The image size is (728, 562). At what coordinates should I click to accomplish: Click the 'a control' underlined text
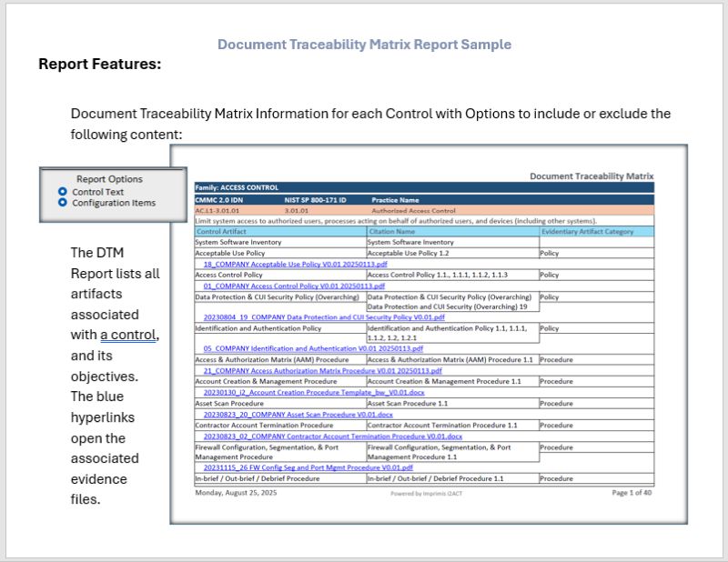[128, 335]
